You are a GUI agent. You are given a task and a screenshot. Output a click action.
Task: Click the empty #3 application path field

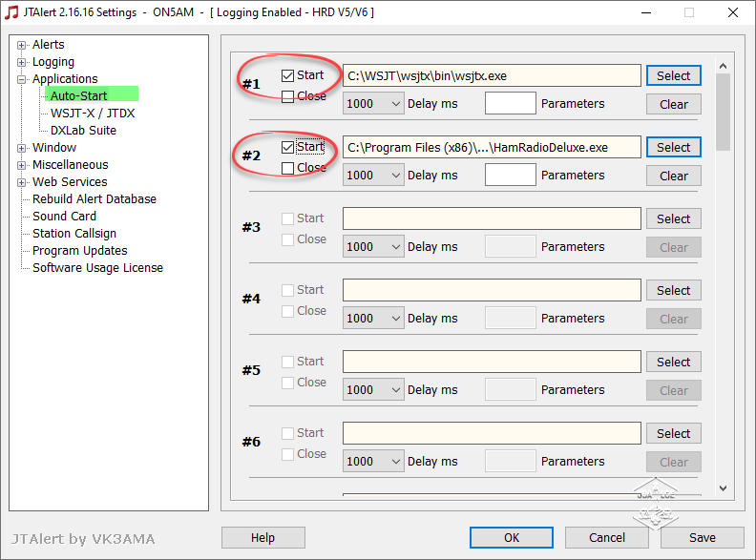(x=492, y=218)
